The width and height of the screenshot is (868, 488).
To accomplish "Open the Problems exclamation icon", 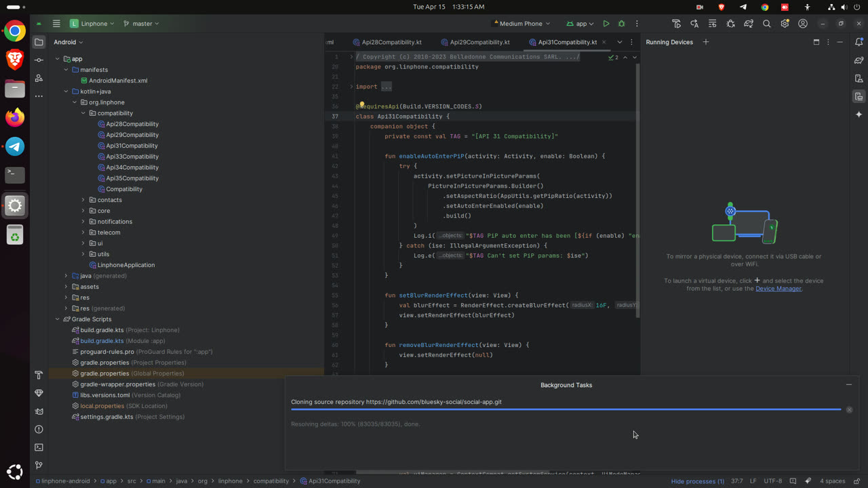I will 39,429.
